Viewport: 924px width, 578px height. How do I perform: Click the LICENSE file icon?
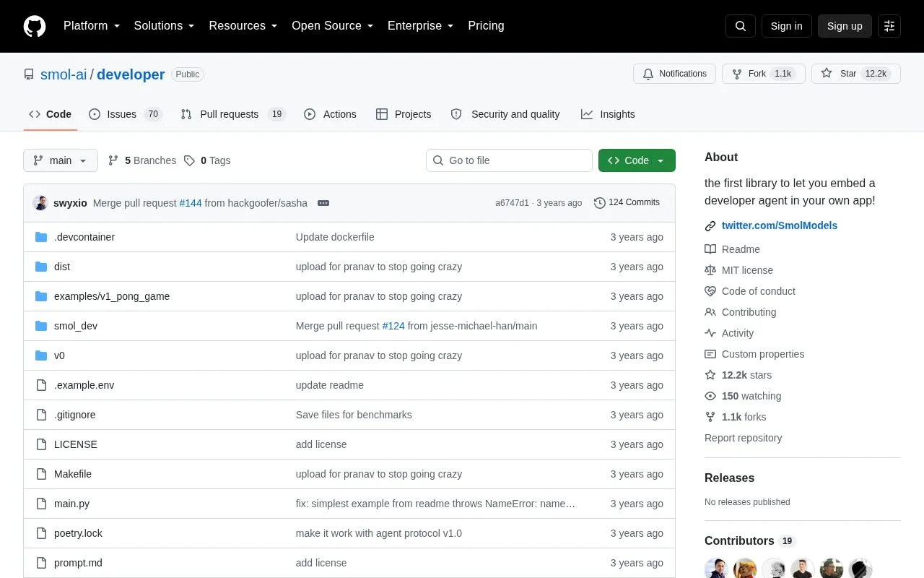coord(41,444)
